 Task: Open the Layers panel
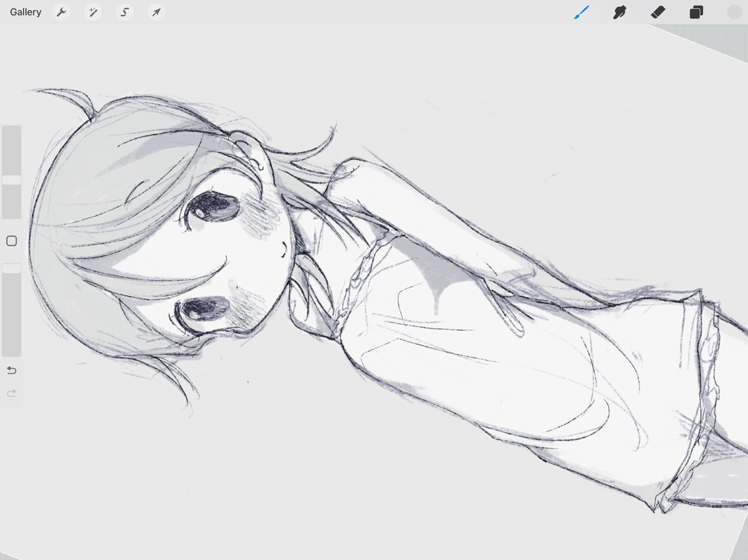(696, 12)
